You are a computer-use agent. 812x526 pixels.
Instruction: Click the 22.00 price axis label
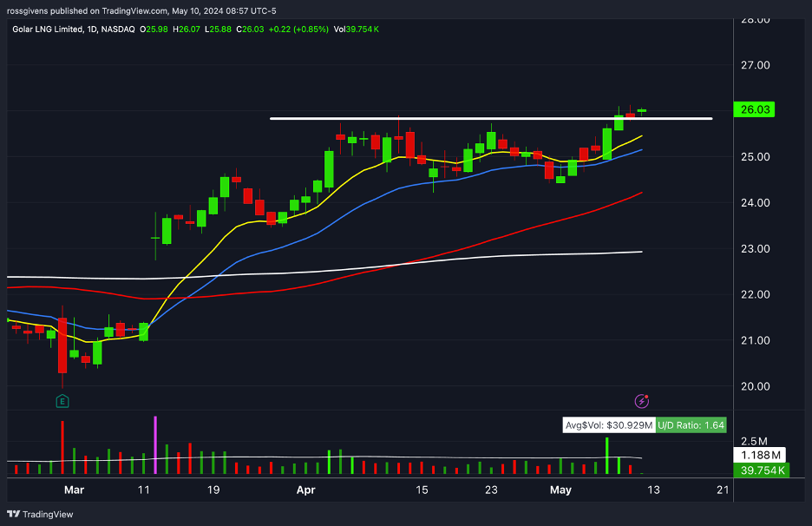(755, 294)
